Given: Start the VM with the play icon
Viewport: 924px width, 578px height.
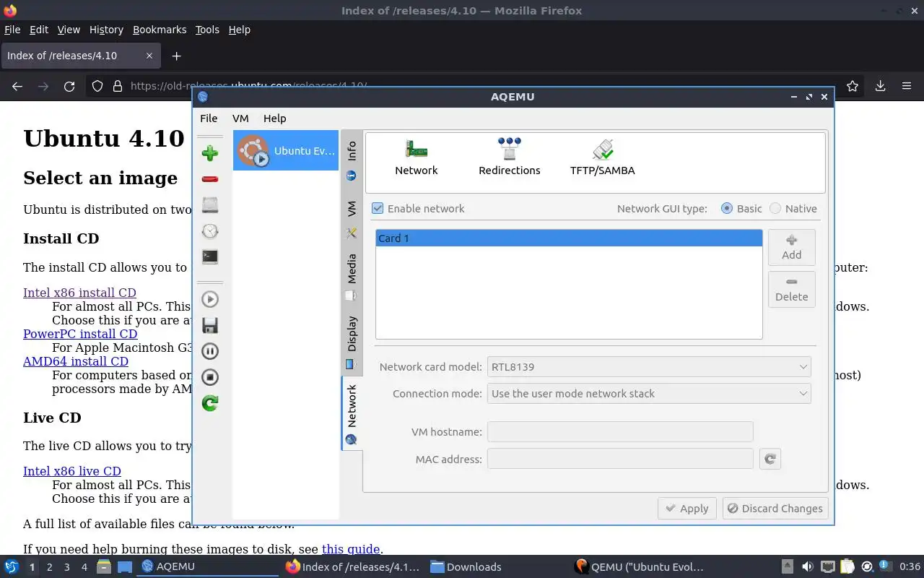Looking at the screenshot, I should pyautogui.click(x=210, y=299).
